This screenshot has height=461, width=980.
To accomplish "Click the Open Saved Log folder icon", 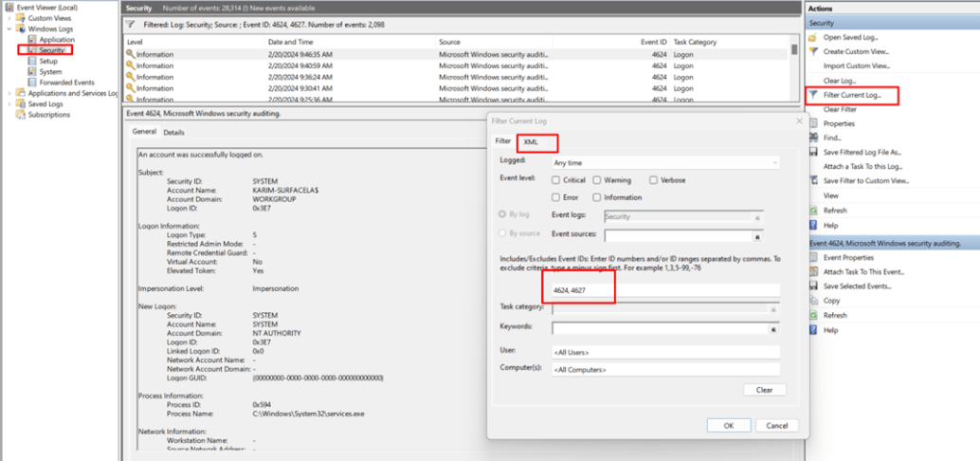I will [813, 37].
